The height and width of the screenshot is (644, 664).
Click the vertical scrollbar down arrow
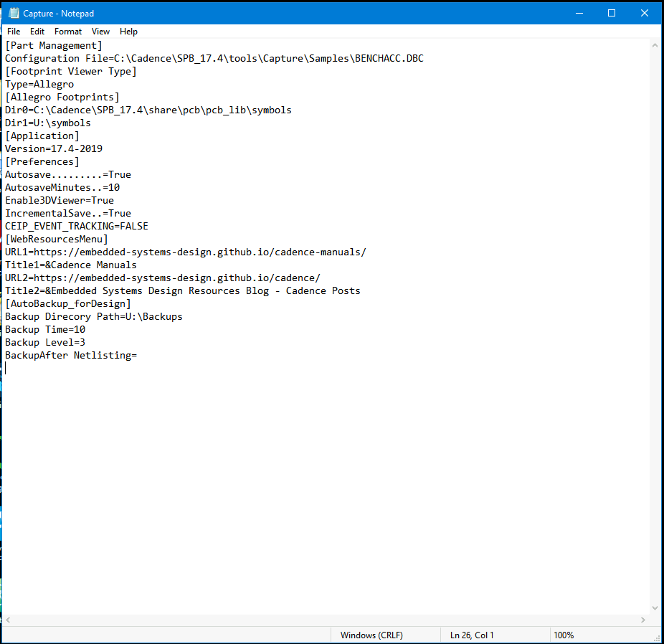(655, 608)
